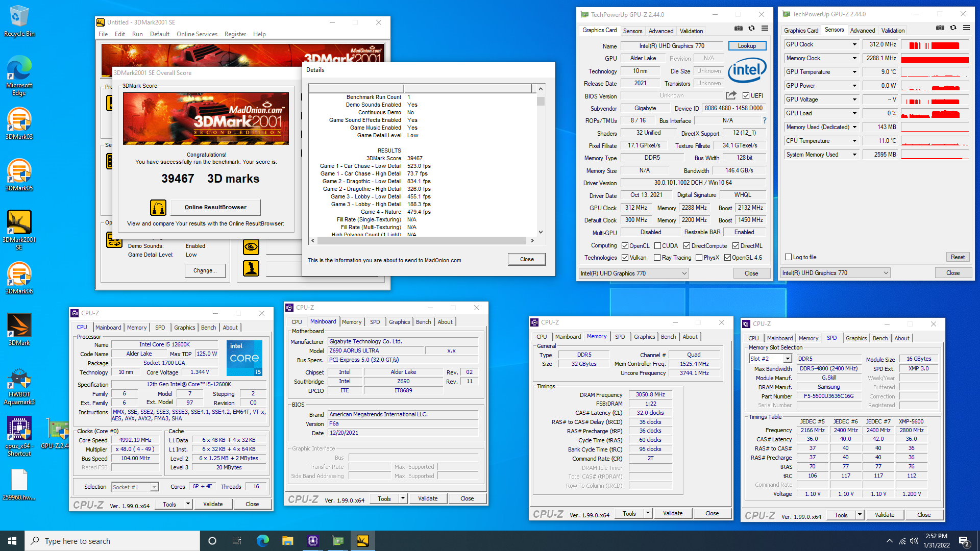The image size is (980, 551).
Task: Open cpuz_x64 Shortcut desktop icon
Action: coord(19,436)
